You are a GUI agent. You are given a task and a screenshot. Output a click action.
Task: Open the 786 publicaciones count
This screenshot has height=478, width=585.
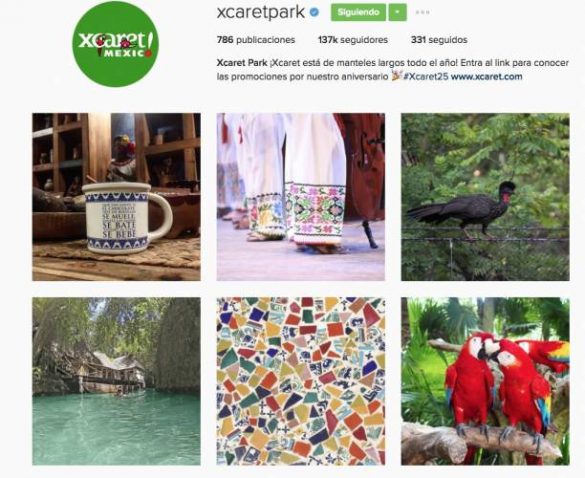(256, 40)
